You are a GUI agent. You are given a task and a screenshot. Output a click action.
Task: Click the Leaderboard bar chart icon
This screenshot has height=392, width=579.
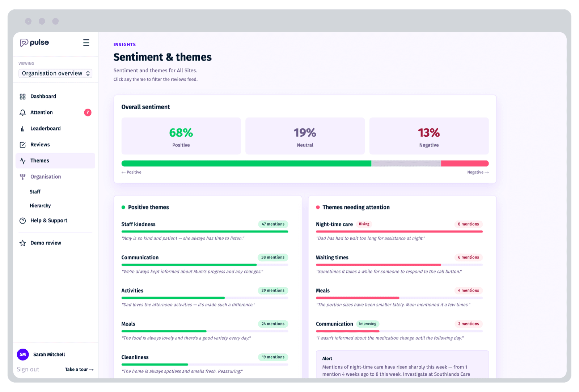[22, 129]
